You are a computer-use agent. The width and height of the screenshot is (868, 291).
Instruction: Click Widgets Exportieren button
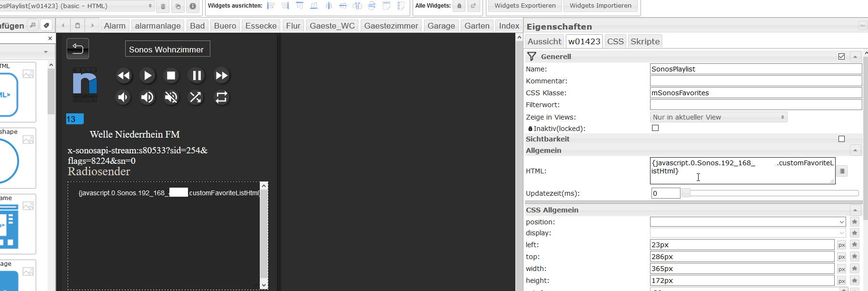(525, 6)
